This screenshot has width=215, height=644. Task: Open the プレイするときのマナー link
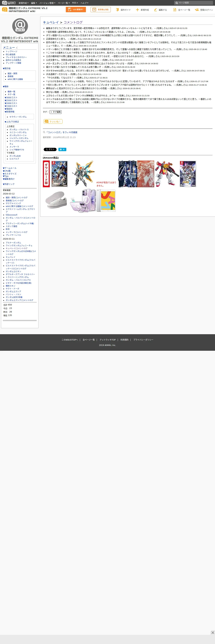pyautogui.click(x=16, y=57)
